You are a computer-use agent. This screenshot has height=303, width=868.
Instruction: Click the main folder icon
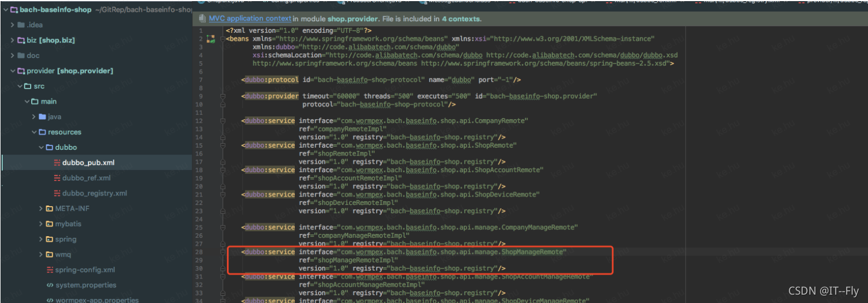[x=35, y=101]
